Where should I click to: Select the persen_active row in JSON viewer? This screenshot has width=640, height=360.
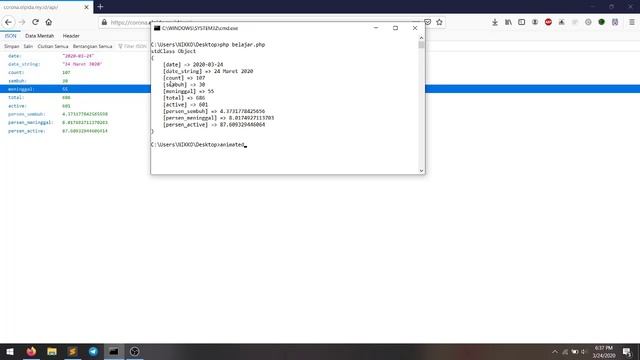coord(75,131)
